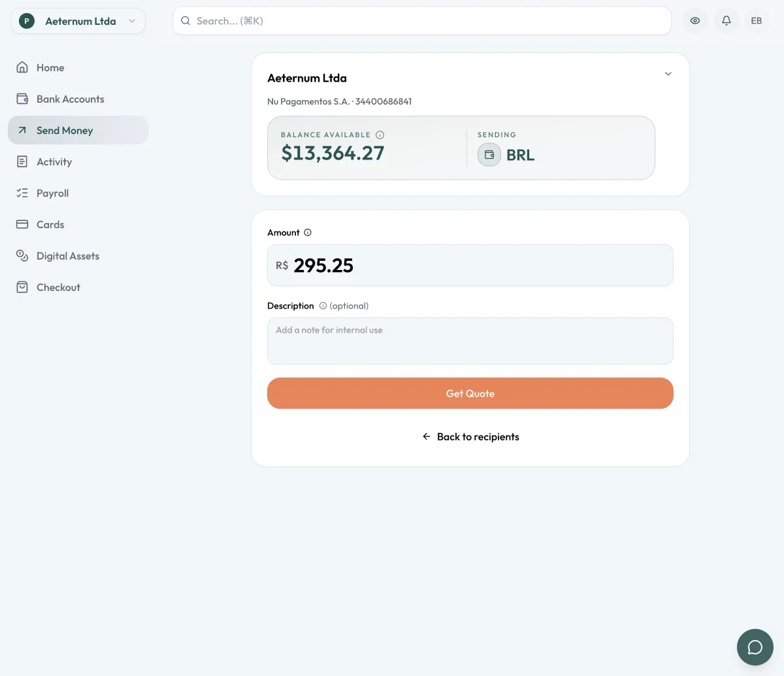Click the Balance Available info icon
This screenshot has width=784, height=676.
(380, 135)
